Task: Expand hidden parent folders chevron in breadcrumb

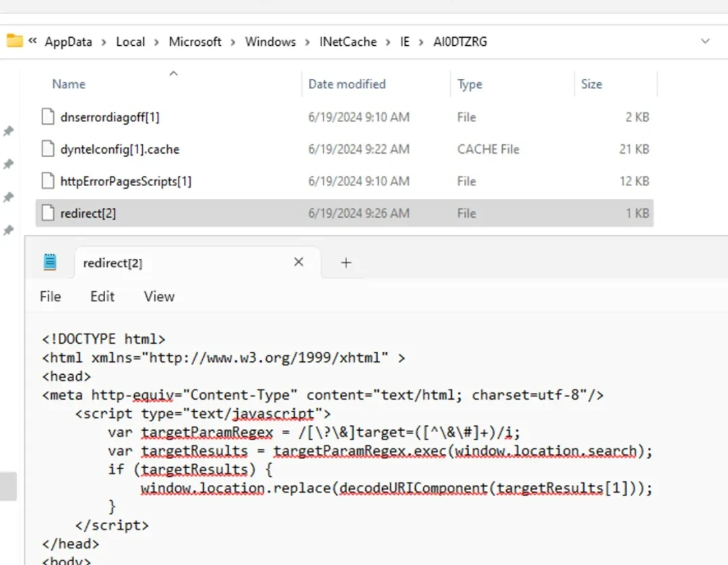Action: click(32, 41)
